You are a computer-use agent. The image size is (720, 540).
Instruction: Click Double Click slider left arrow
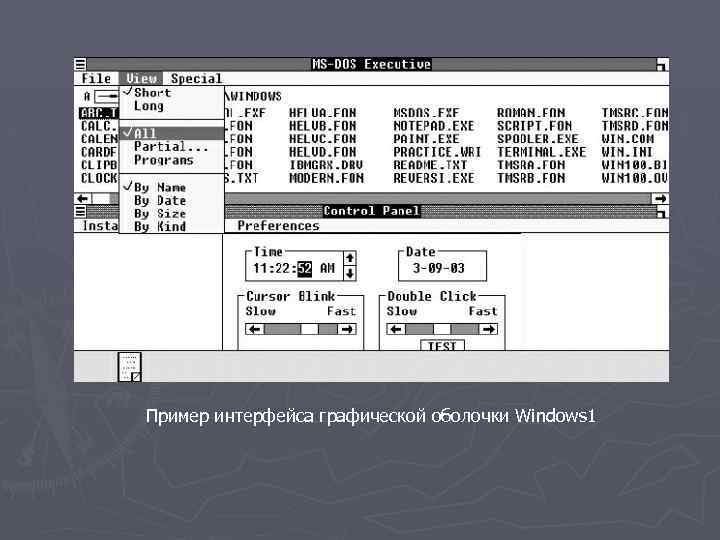pyautogui.click(x=396, y=329)
